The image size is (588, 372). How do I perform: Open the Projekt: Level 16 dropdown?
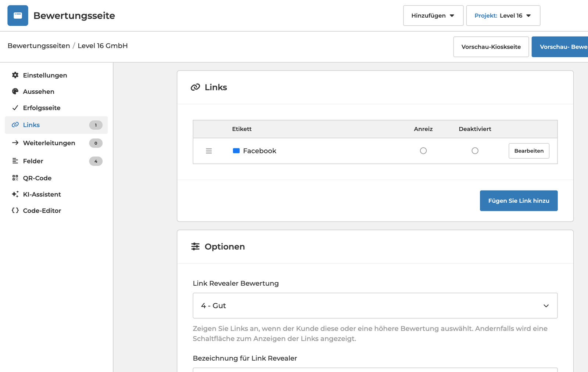(x=503, y=15)
